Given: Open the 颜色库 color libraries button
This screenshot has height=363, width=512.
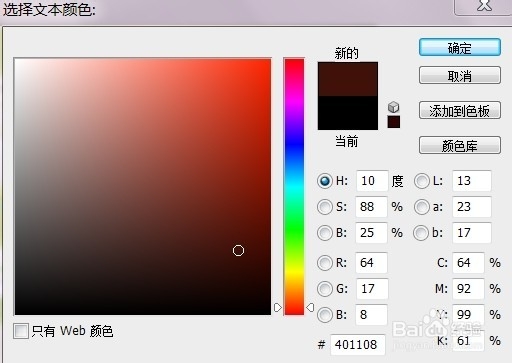Looking at the screenshot, I should coord(460,145).
